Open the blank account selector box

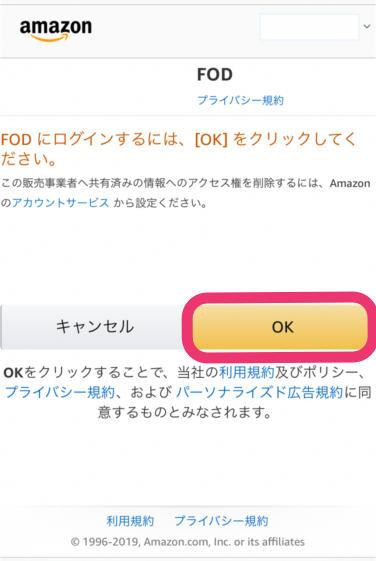(x=309, y=27)
